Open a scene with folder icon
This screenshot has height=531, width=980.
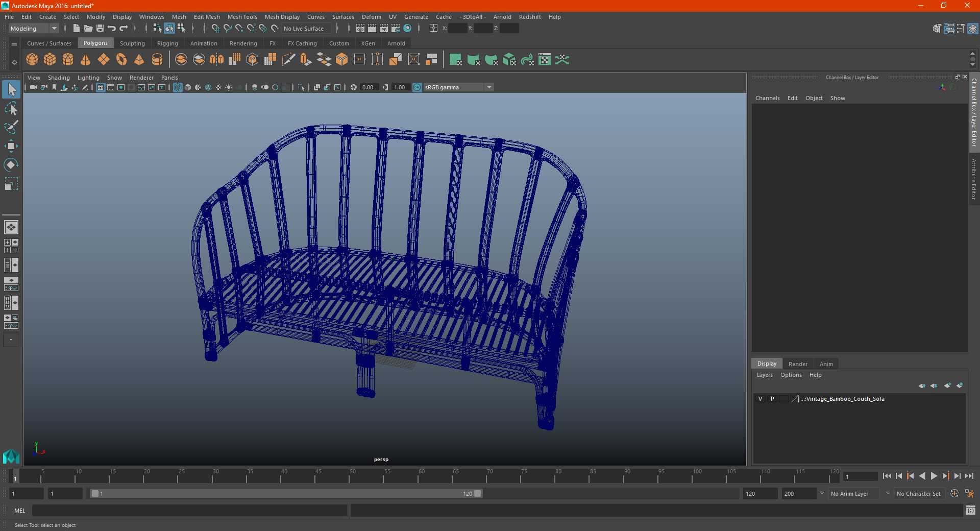(x=88, y=29)
